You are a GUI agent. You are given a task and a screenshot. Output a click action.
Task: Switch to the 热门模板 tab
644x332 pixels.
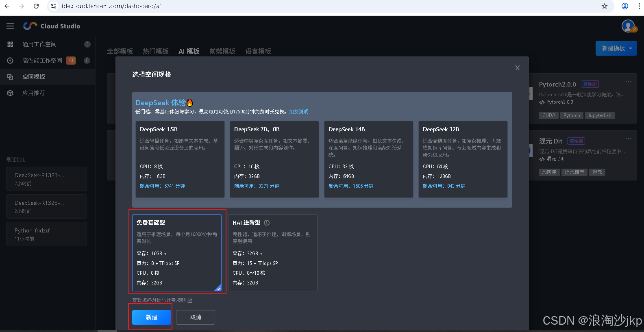point(156,51)
